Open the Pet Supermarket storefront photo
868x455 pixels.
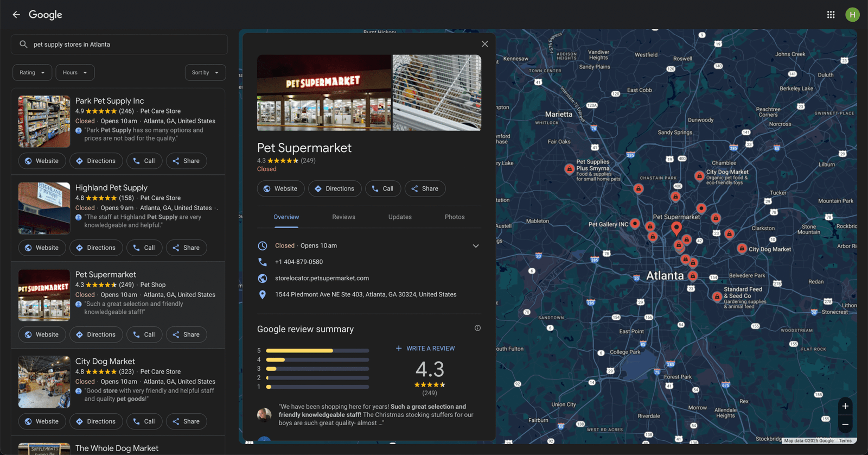[x=324, y=93]
